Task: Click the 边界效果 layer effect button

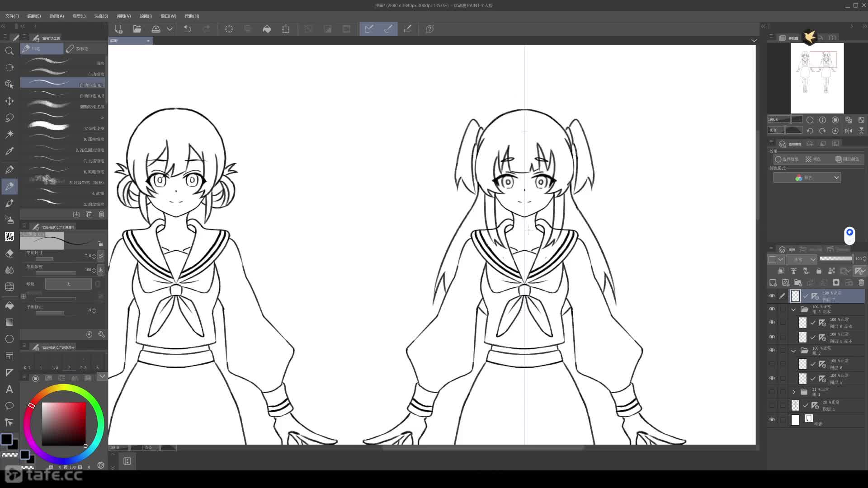Action: [x=787, y=159]
